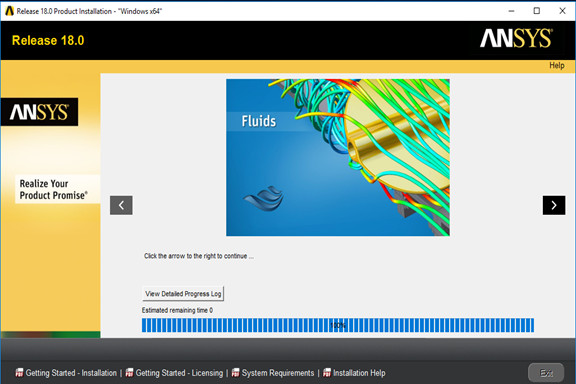This screenshot has height=384, width=576.
Task: Click the Exit button
Action: (546, 373)
